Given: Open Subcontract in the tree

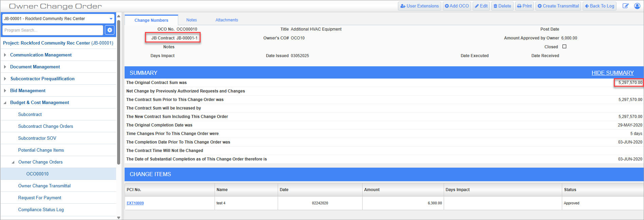Looking at the screenshot, I should tap(30, 114).
